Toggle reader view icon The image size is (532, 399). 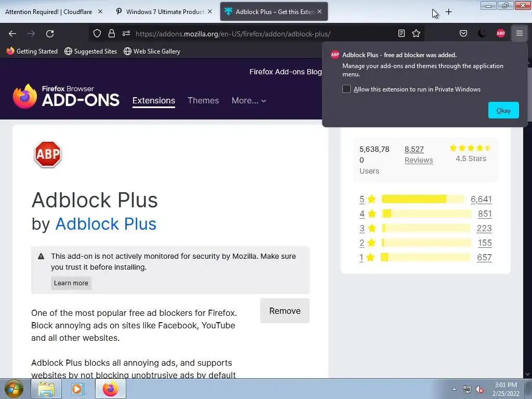(402, 33)
